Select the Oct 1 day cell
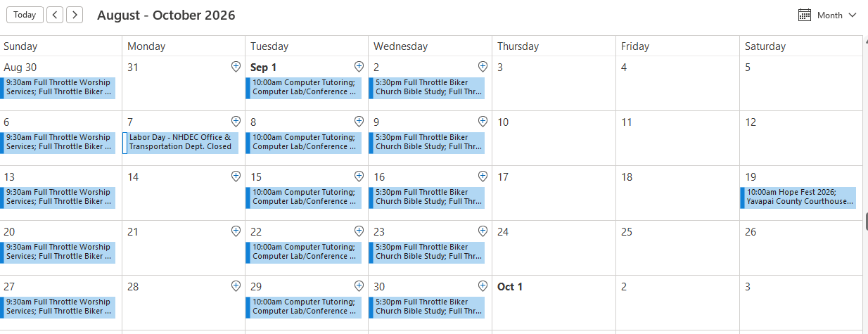868x334 pixels. click(x=554, y=302)
